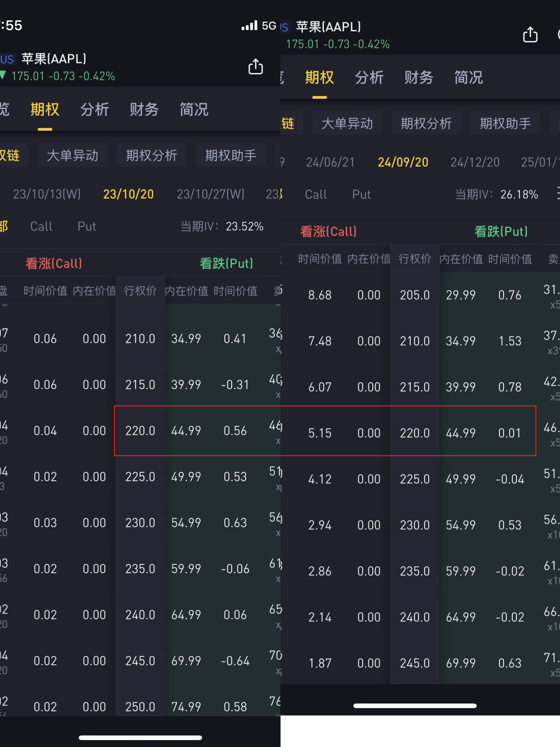The height and width of the screenshot is (747, 560).
Task: Select expiry date 23/10/13(W)
Action: (47, 194)
